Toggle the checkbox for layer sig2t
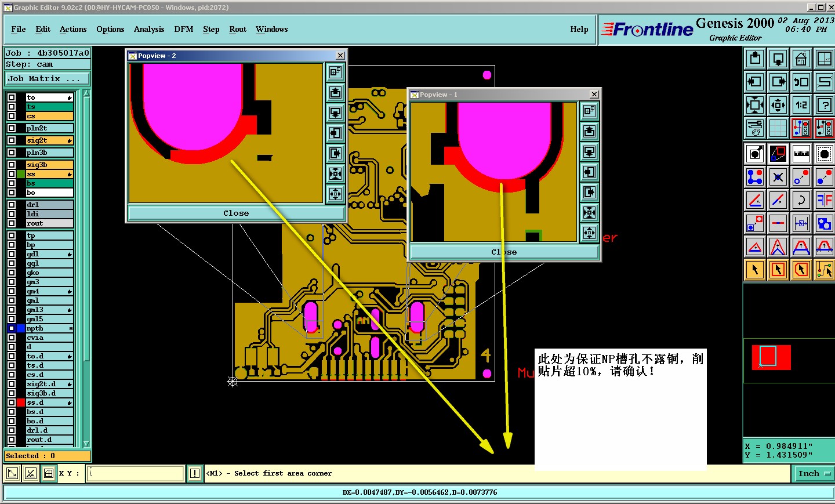835x504 pixels. point(12,140)
